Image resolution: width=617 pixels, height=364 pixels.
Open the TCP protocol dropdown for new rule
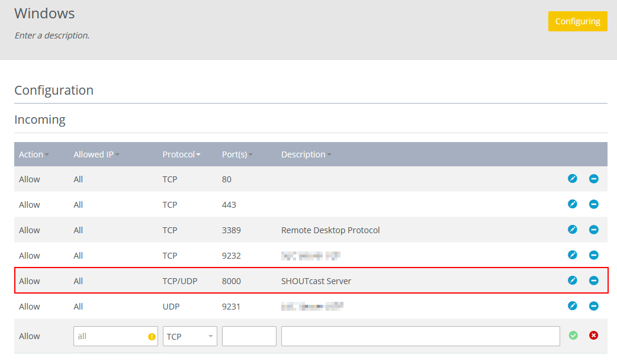point(190,336)
